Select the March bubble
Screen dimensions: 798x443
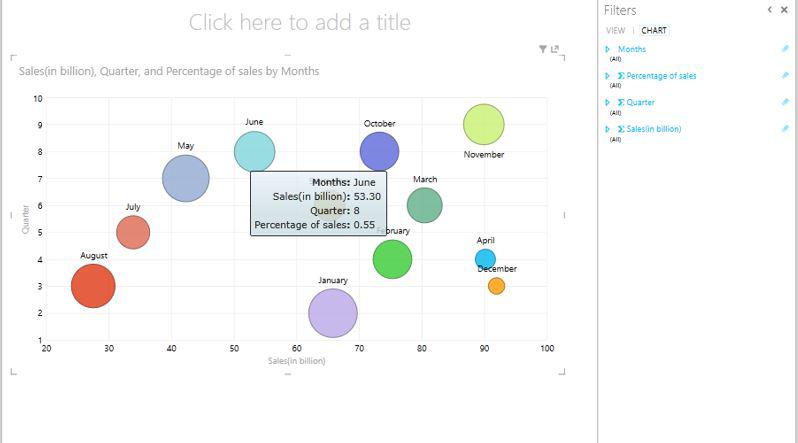point(424,206)
